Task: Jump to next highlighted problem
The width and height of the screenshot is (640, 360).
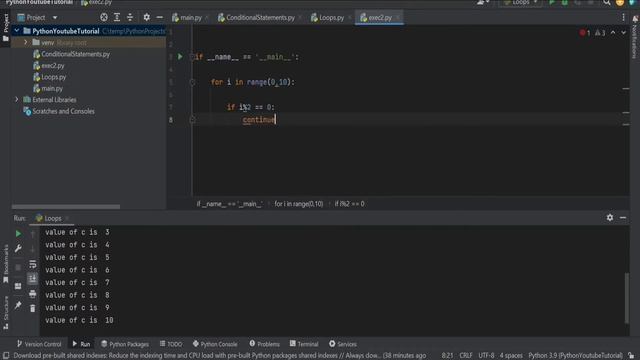Action: [624, 33]
